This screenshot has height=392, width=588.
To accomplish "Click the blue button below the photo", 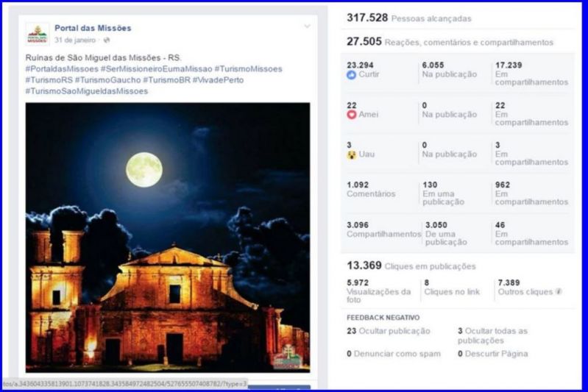I will pos(279,388).
